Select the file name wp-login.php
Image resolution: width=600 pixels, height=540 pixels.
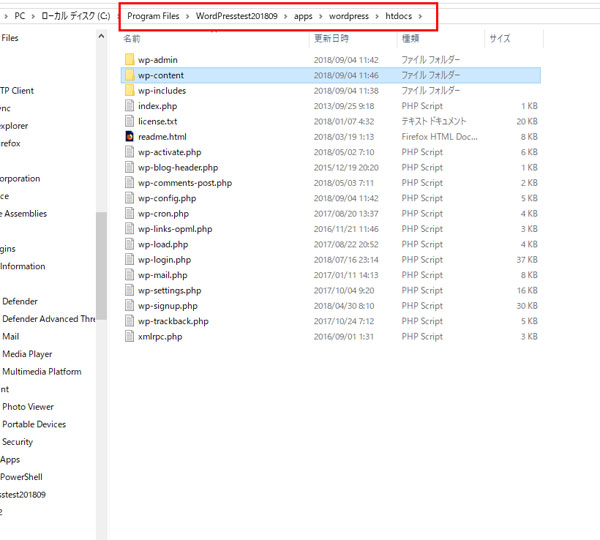click(164, 260)
